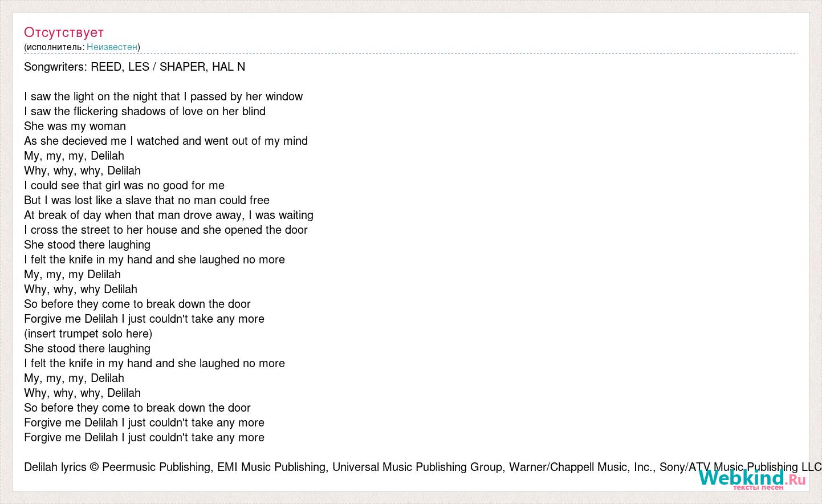Click the 'She was my woman' line
This screenshot has width=822, height=504.
click(75, 126)
